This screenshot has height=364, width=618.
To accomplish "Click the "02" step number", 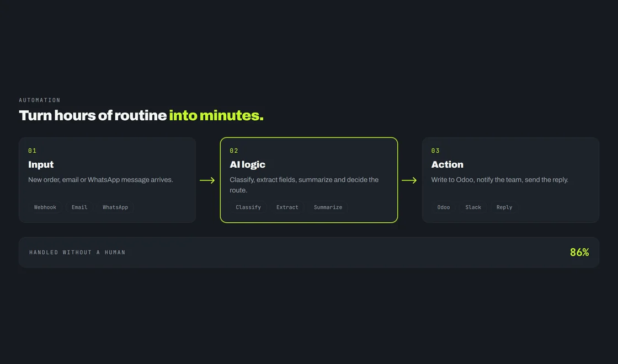I will [234, 151].
